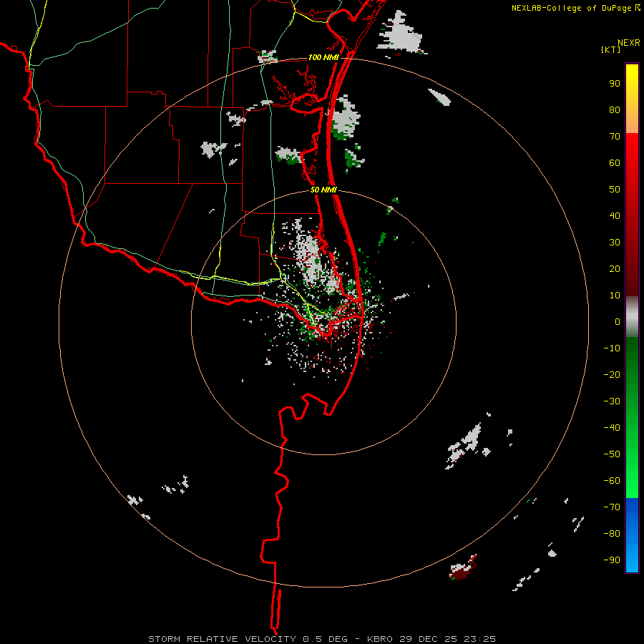Click the -50 scale value
The image size is (644, 644).
[x=612, y=454]
